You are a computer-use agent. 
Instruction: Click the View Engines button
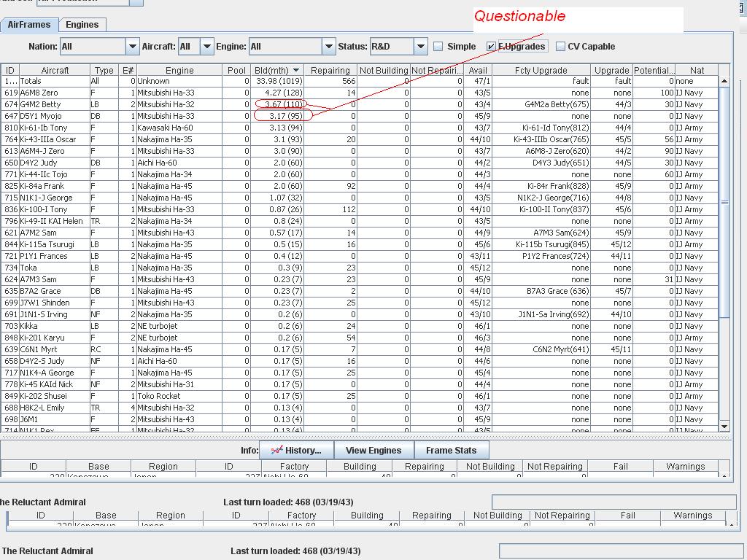[x=373, y=450]
